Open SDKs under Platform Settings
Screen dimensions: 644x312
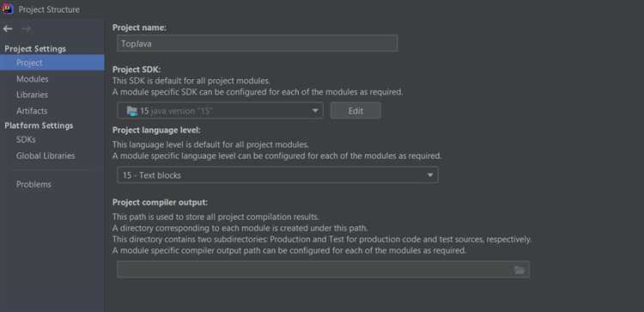coord(26,139)
